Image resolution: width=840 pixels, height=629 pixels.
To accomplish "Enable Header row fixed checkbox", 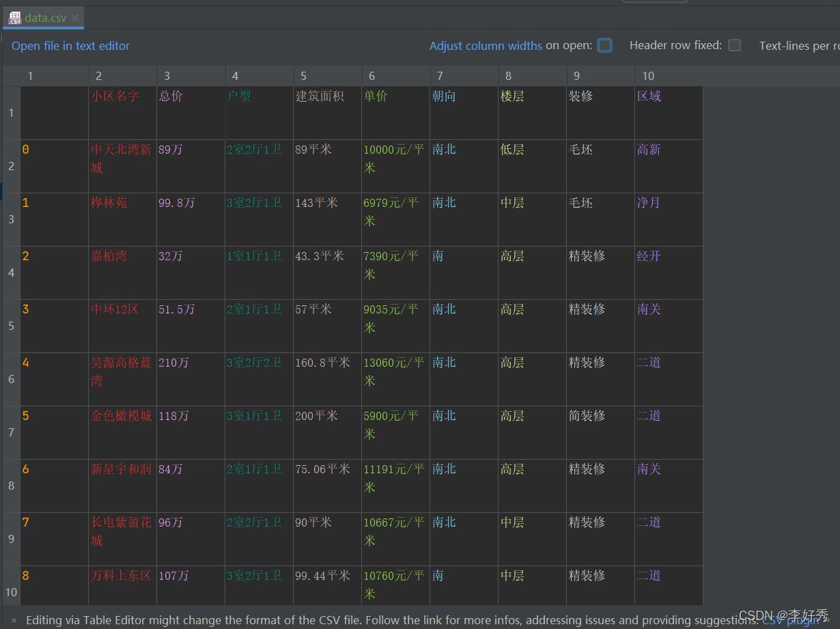I will pyautogui.click(x=734, y=45).
